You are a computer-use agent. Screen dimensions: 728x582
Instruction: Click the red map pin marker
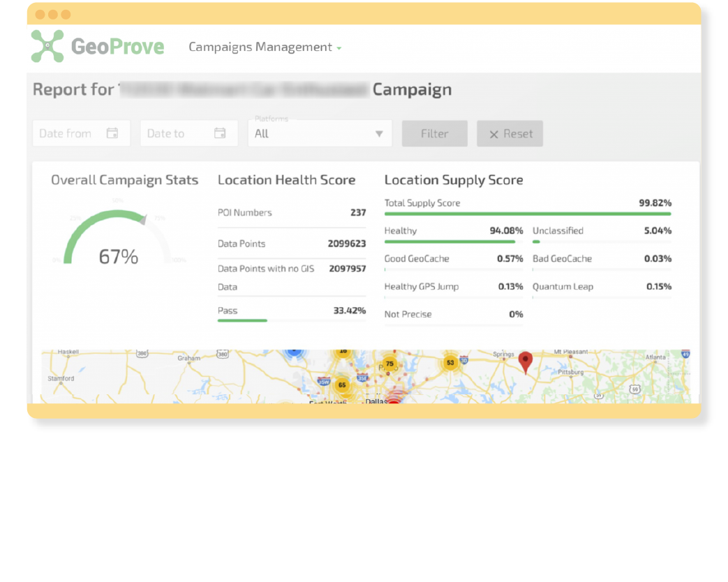525,362
